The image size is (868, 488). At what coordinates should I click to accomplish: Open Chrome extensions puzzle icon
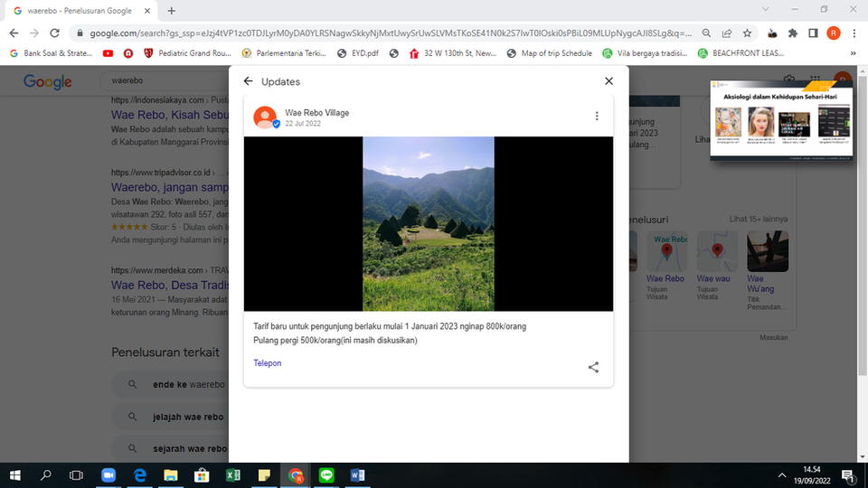[x=793, y=33]
